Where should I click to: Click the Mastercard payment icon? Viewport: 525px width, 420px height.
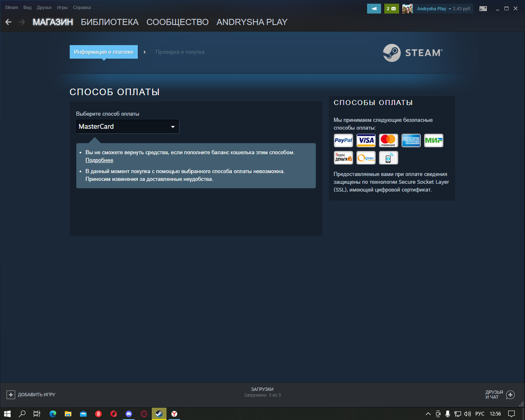point(388,140)
